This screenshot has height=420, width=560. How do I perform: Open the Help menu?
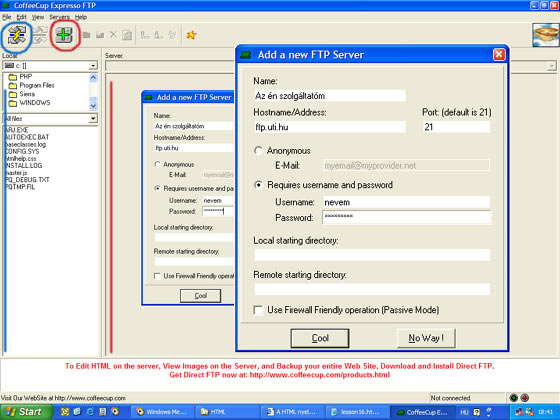[81, 17]
